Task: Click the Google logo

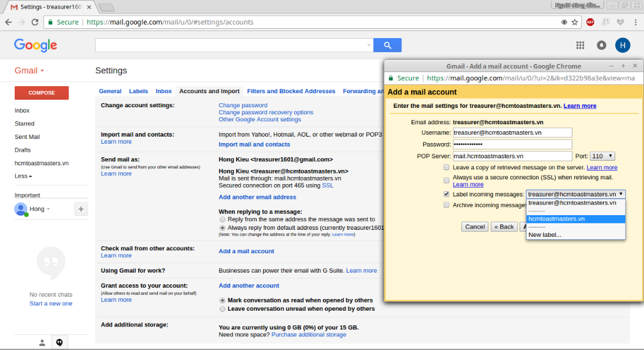Action: click(36, 45)
